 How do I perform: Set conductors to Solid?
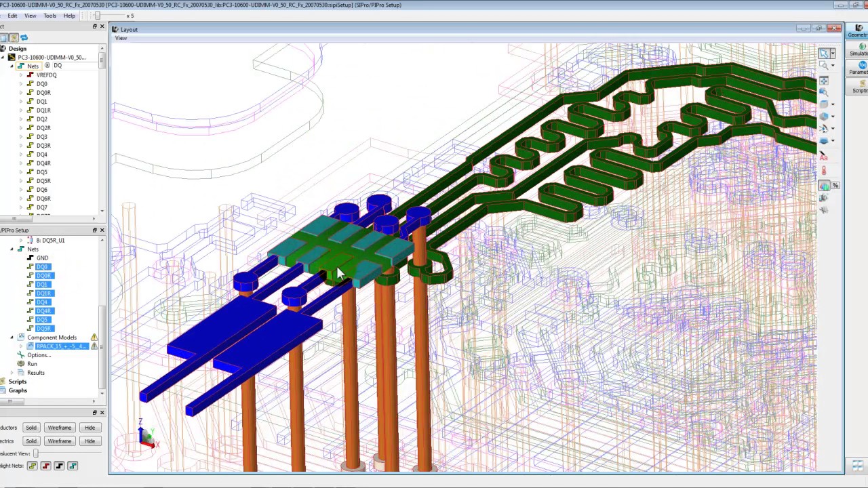point(31,428)
